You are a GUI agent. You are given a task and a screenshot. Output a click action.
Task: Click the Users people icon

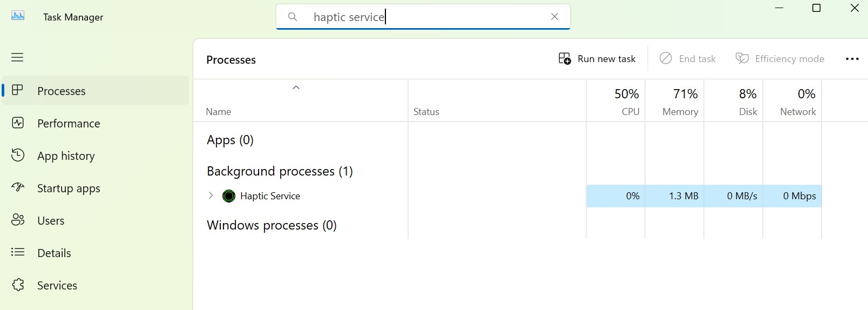coord(18,220)
